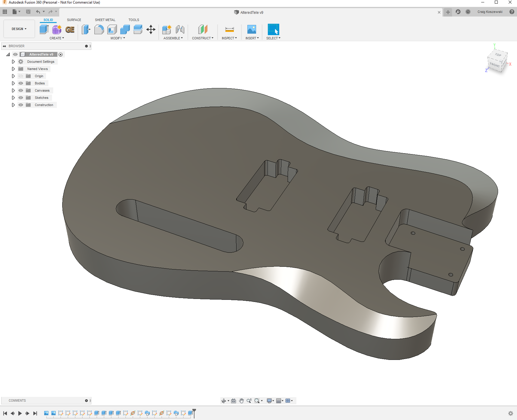
Task: Expand the Bodies folder
Action: 13,83
